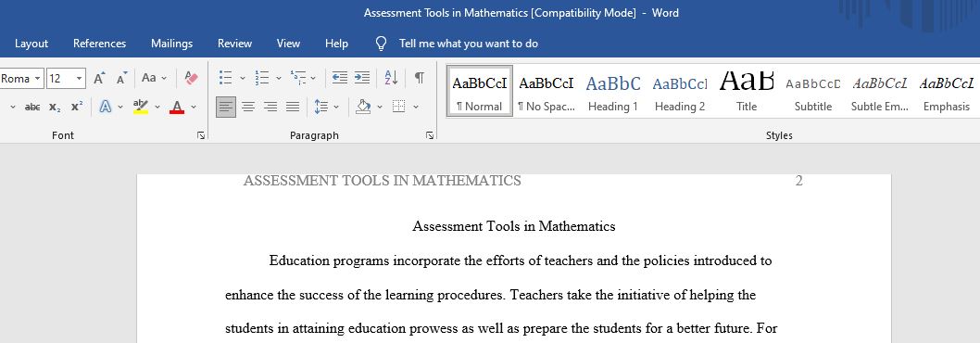
Task: Open line and paragraph spacing options
Action: pos(321,107)
